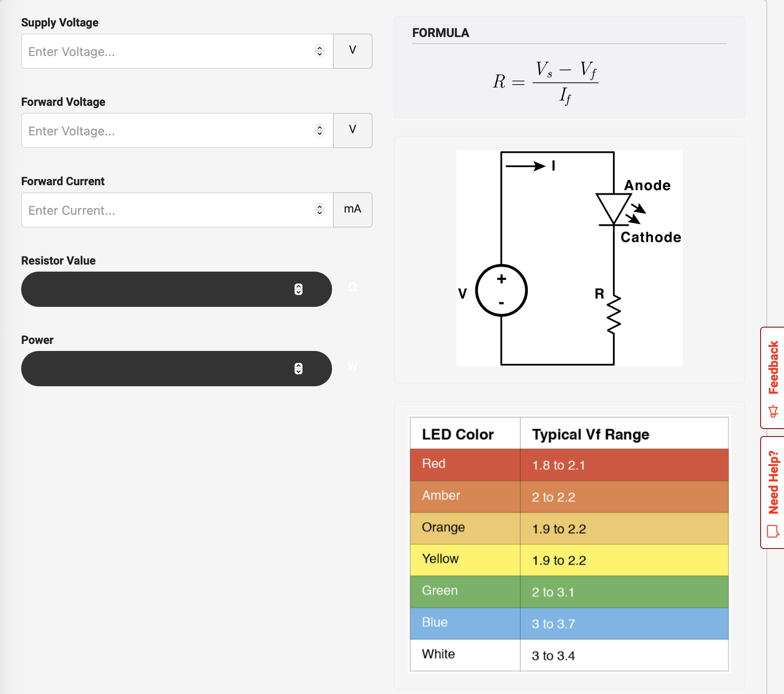Click the resistor formula equation
This screenshot has height=694, width=784.
click(546, 82)
